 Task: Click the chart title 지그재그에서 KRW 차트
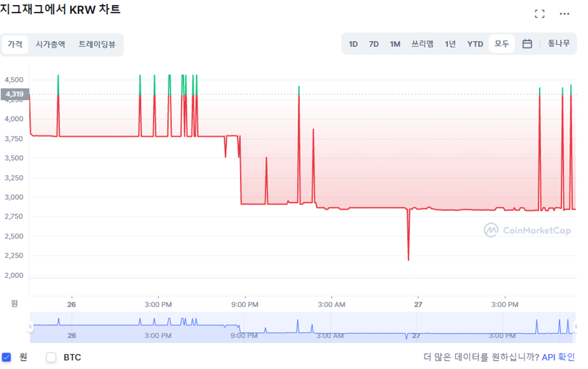point(60,9)
